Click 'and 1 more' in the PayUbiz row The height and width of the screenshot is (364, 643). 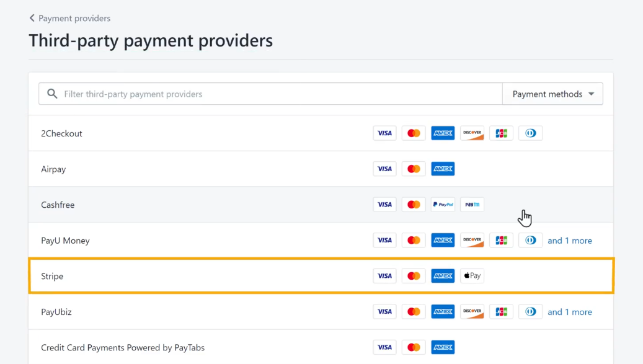(570, 312)
